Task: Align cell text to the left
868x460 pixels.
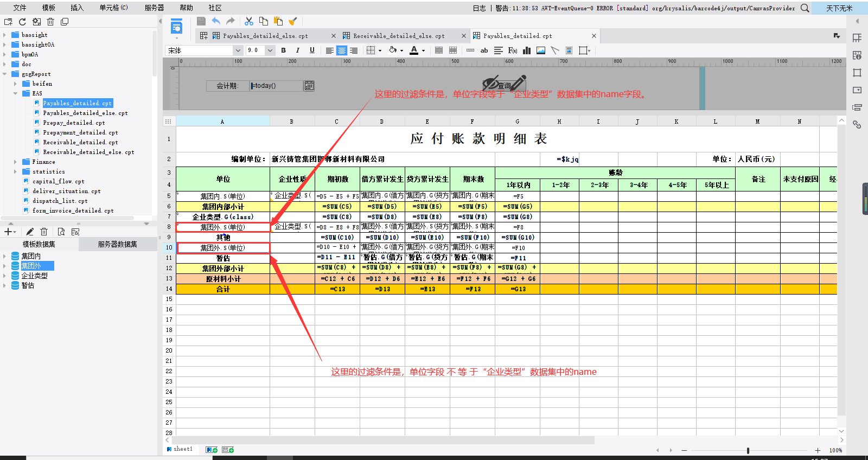Action: [329, 50]
